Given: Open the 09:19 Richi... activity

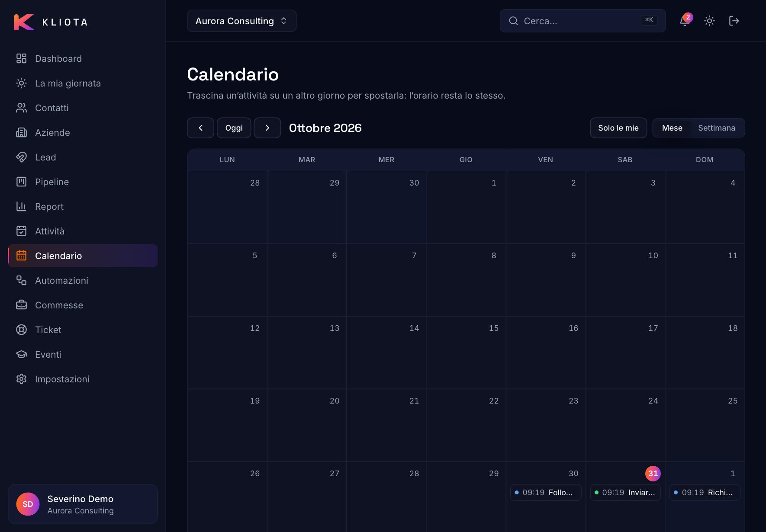Looking at the screenshot, I should pos(705,493).
